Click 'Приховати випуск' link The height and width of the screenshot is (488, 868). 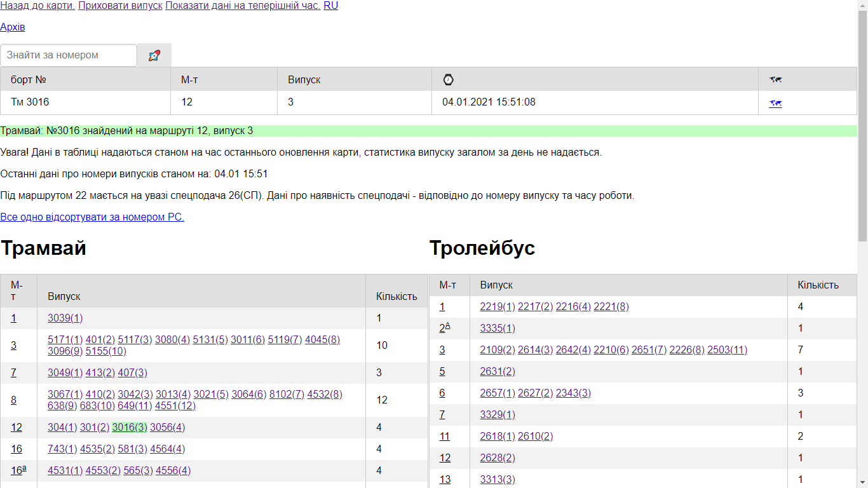tap(120, 6)
